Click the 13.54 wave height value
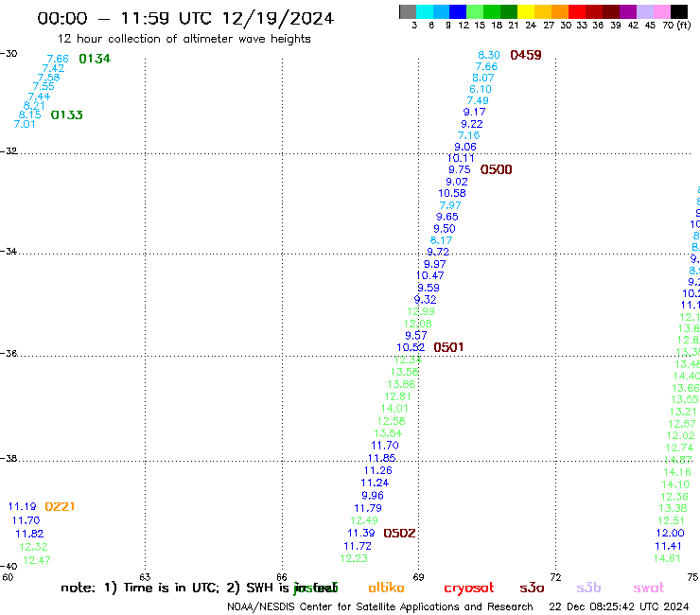Viewport: 700px width, 615px height. tap(388, 433)
